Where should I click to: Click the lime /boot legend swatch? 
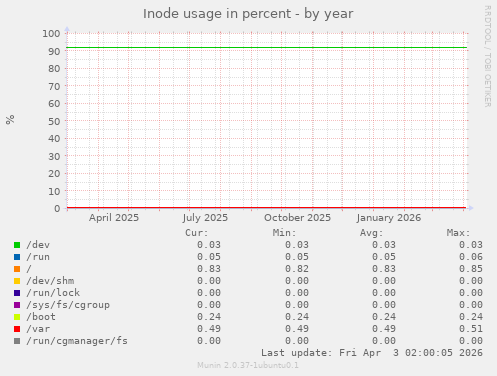click(17, 317)
